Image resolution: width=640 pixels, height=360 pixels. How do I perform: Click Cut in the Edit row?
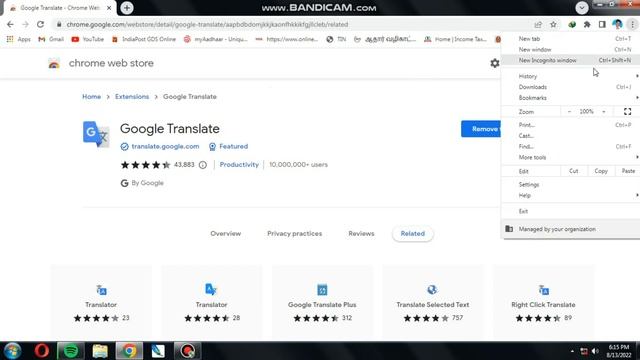coord(573,171)
